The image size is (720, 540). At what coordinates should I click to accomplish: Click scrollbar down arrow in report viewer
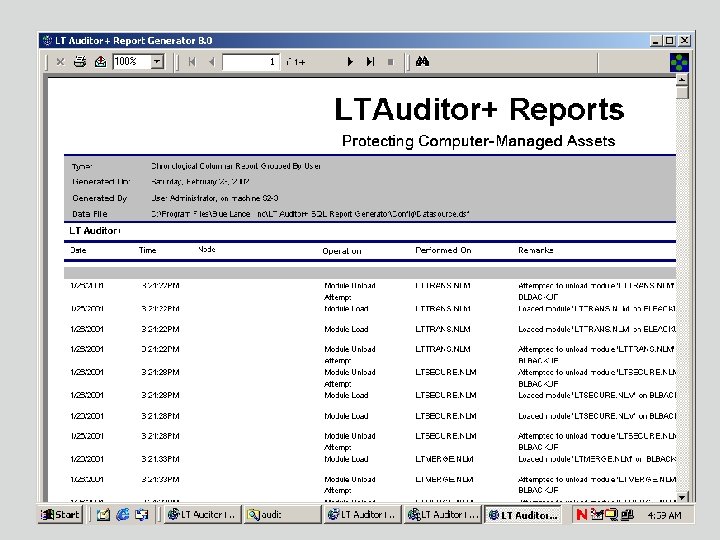pyautogui.click(x=682, y=497)
